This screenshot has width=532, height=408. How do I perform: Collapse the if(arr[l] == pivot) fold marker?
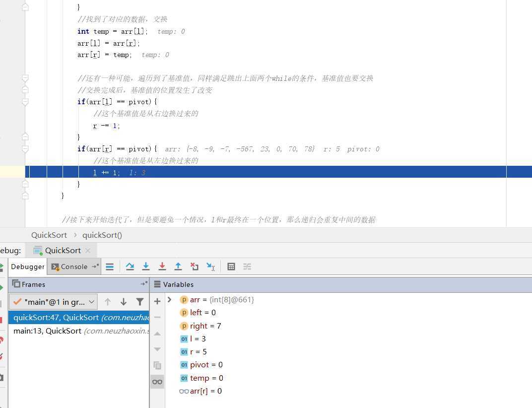pyautogui.click(x=25, y=101)
